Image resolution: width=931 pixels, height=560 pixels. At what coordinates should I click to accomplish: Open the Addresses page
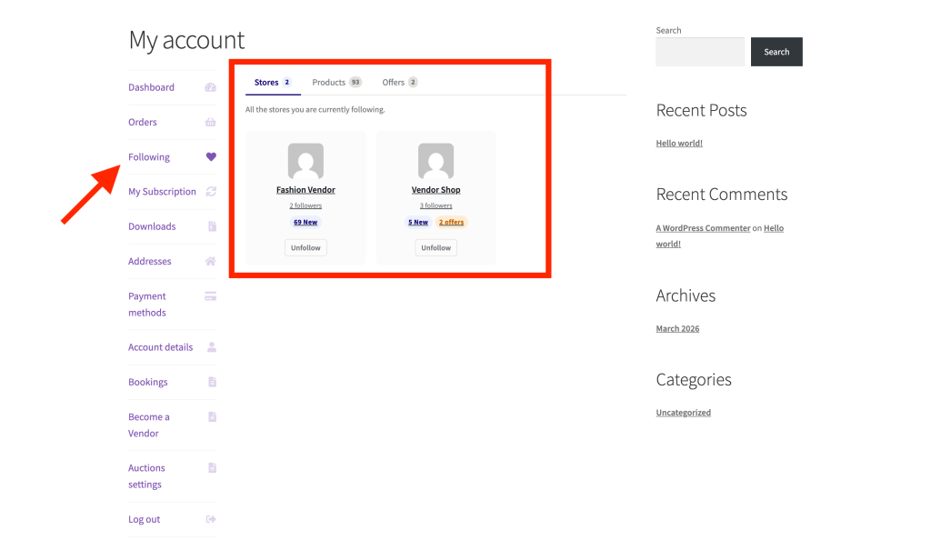click(150, 261)
